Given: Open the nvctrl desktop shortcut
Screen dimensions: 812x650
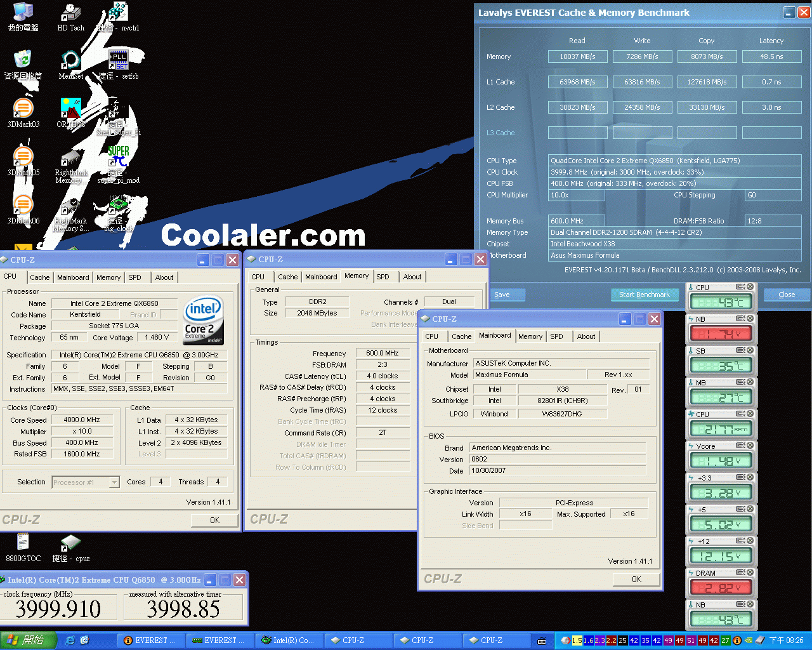Looking at the screenshot, I should point(117,11).
